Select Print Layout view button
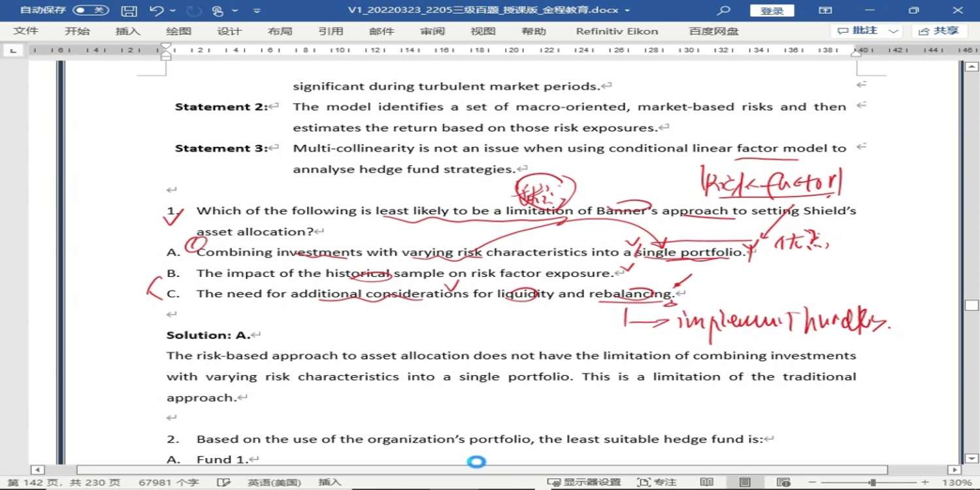980x490 pixels. [x=745, y=482]
